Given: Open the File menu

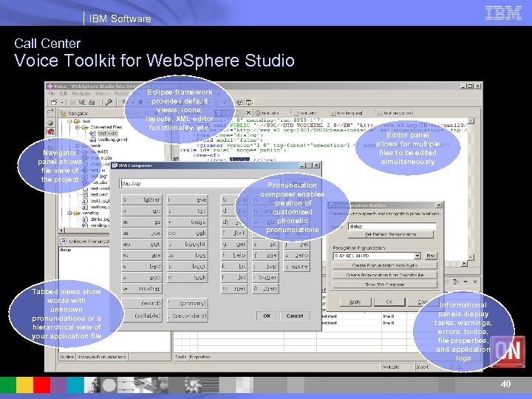Looking at the screenshot, I should 52,93.
